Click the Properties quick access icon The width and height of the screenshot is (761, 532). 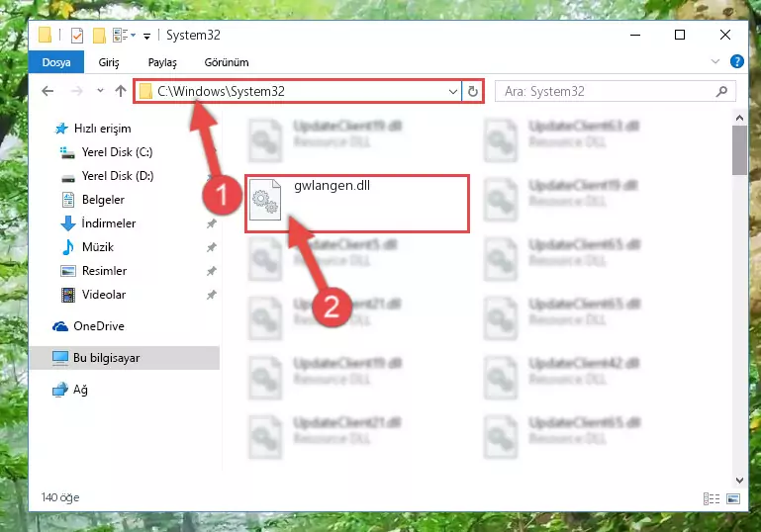click(x=76, y=36)
